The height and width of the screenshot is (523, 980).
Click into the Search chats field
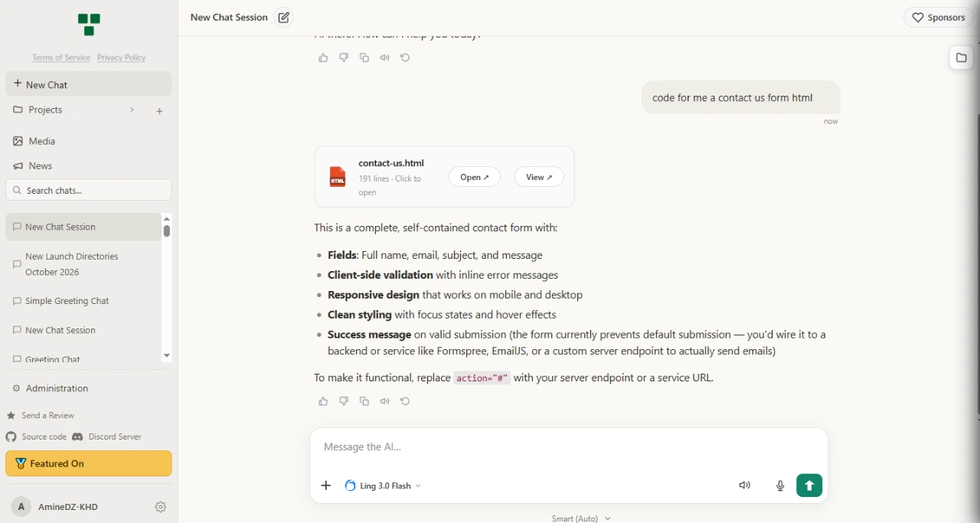[x=89, y=190]
